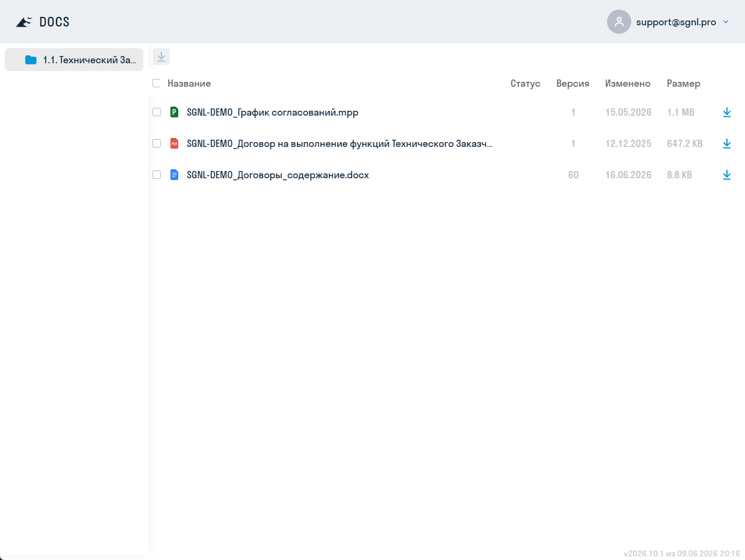Click the blue docx document icon
Viewport: 745px width, 560px height.
point(175,175)
